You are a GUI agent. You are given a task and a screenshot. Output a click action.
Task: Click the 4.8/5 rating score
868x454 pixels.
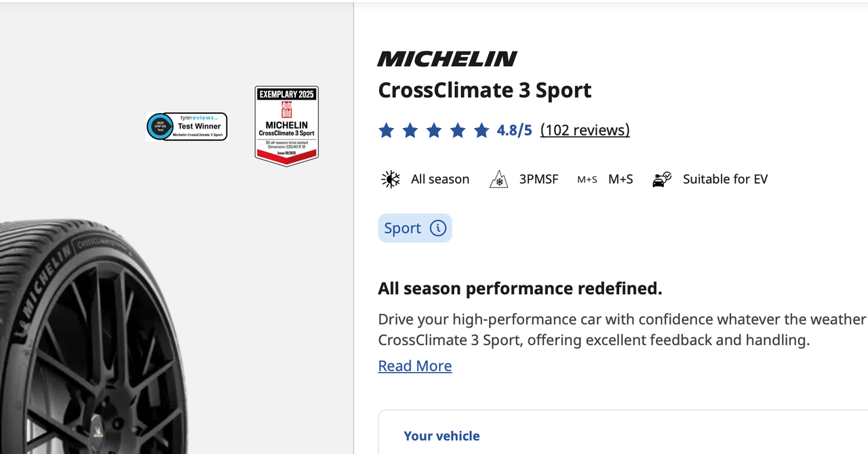[514, 130]
